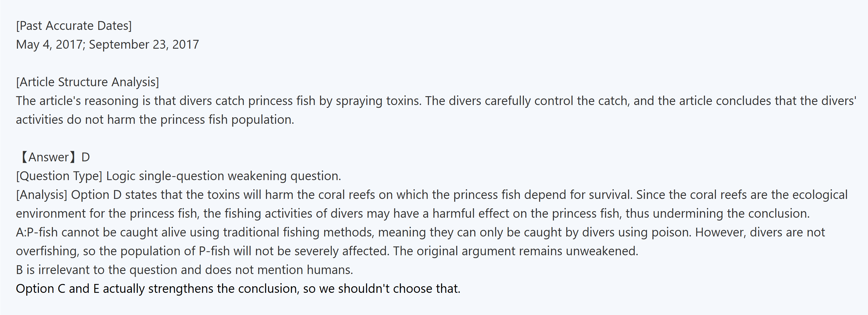Screen dimensions: 868x315
Task: Click the "【Answer】" label
Action: click(x=47, y=157)
